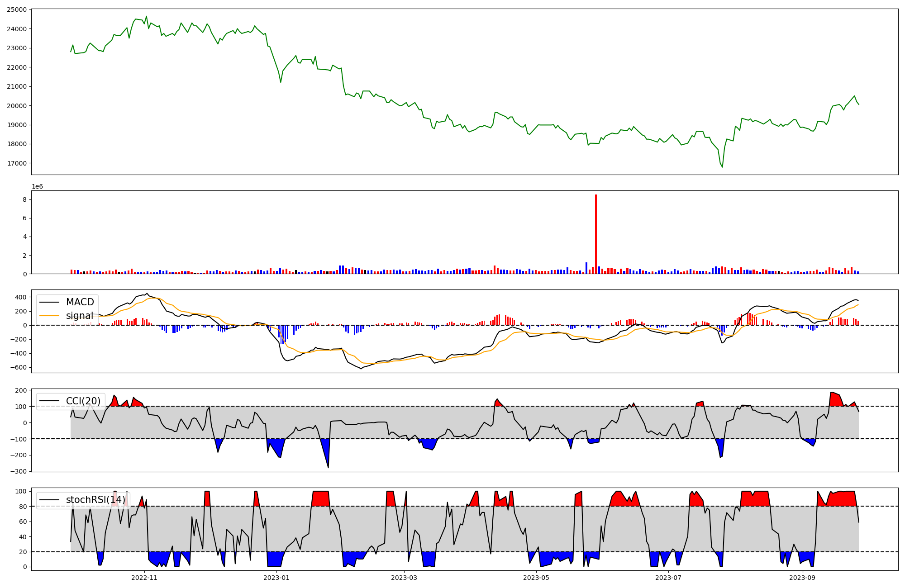Click the CCI(20) legend entry
This screenshot has width=905, height=588.
tap(83, 401)
